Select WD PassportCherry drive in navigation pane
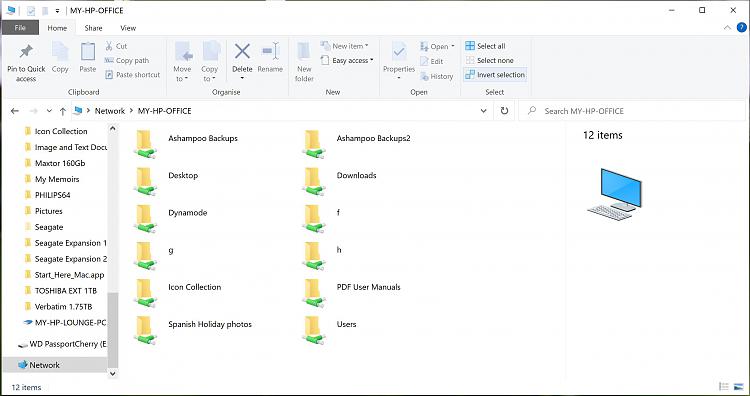The height and width of the screenshot is (396, 750). click(x=62, y=344)
